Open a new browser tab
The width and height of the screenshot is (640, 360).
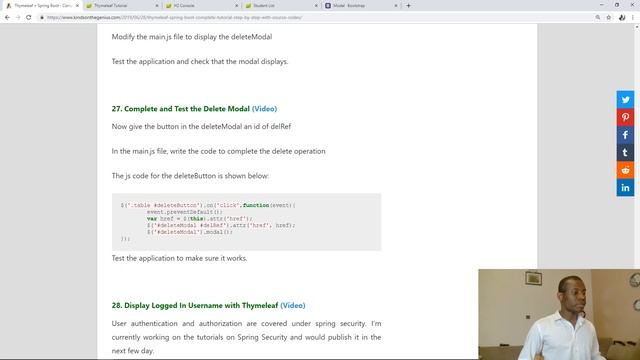click(x=408, y=6)
